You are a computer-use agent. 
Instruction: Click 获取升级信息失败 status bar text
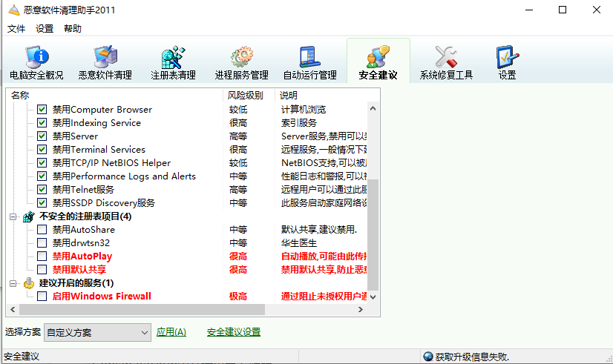pos(472,357)
